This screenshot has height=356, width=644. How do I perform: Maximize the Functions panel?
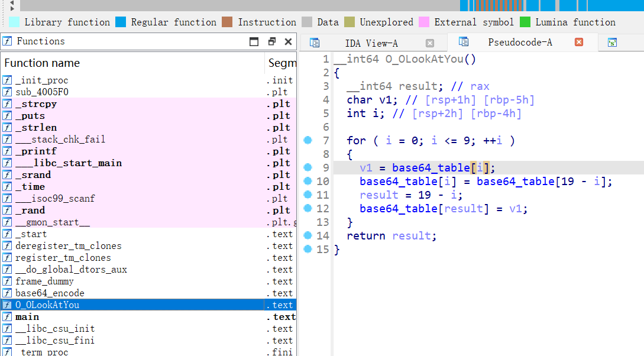pos(254,41)
